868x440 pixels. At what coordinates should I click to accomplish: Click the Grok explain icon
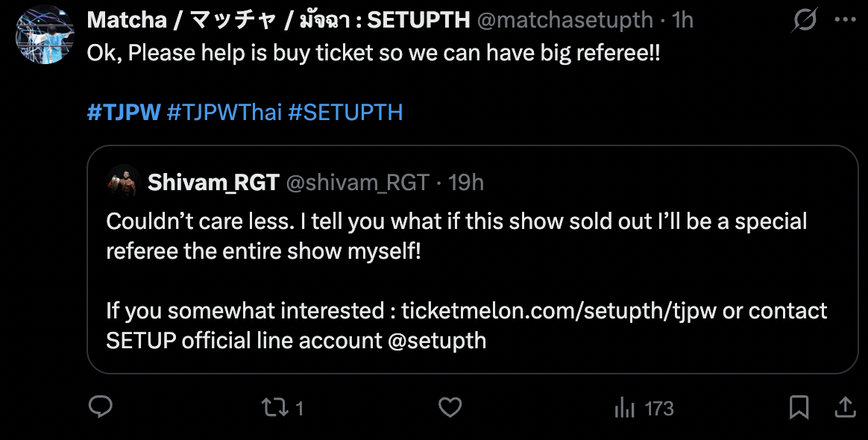click(805, 20)
